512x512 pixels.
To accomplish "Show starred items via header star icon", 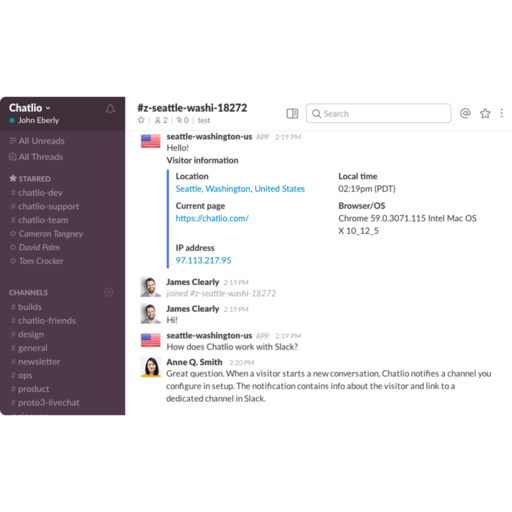I will (x=485, y=113).
